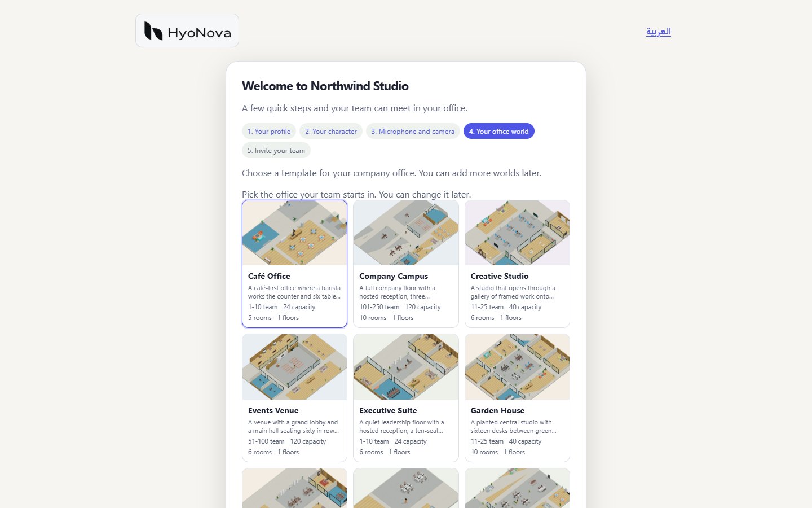Click the Café Office title text

269,276
